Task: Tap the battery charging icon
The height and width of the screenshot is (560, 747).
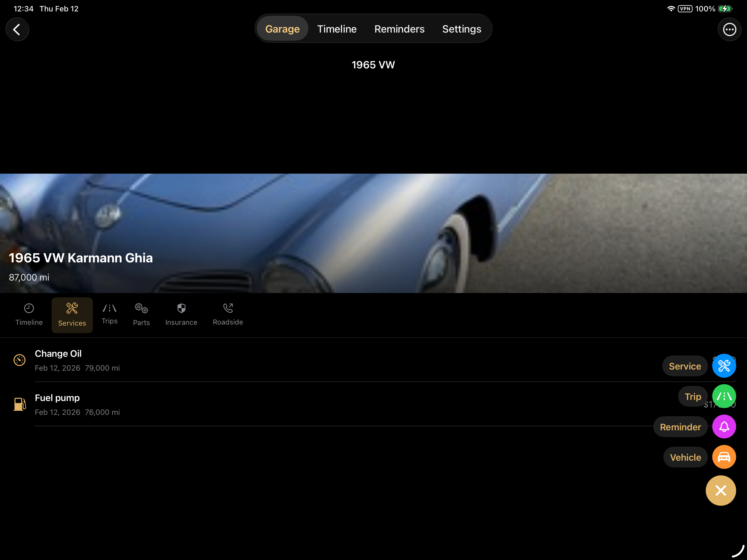Action: [725, 9]
